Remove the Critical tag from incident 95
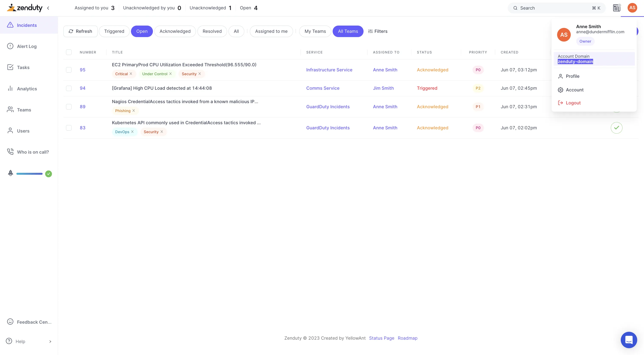The width and height of the screenshot is (644, 355). [x=131, y=74]
